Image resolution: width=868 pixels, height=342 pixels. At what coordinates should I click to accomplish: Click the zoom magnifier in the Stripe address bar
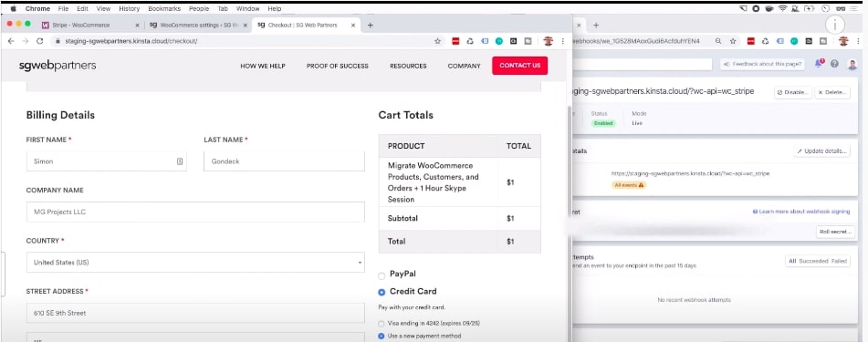coord(718,41)
